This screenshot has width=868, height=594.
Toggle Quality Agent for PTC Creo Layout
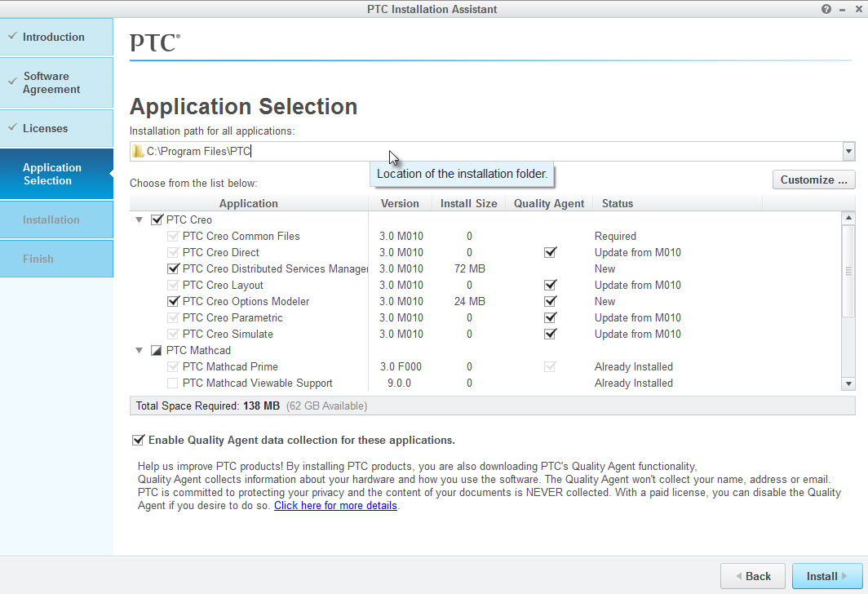click(x=550, y=285)
